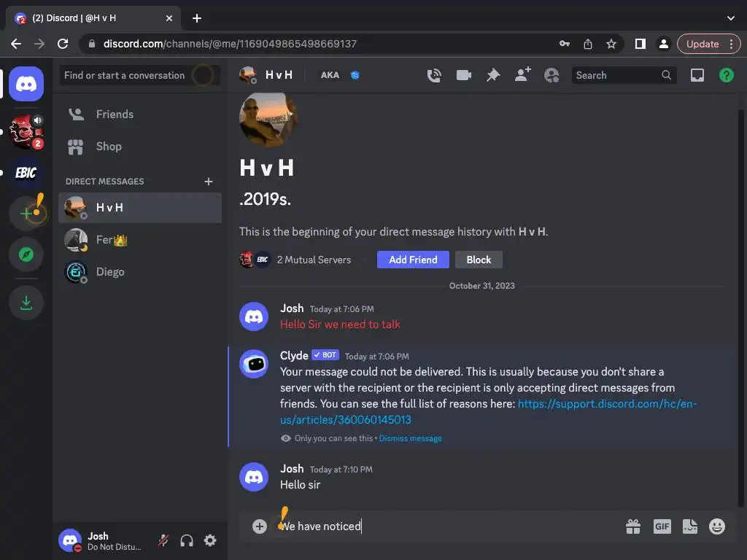Open Chrome profile icon
The height and width of the screenshot is (560, 747).
[x=663, y=44]
